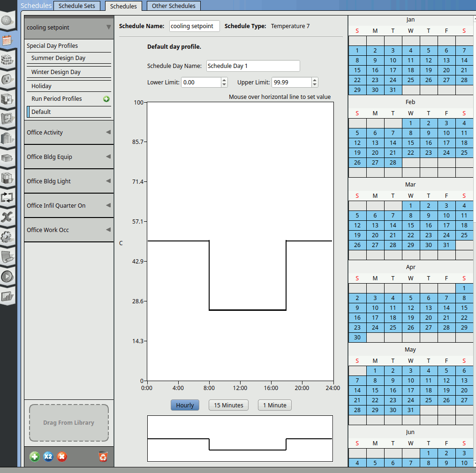This screenshot has height=473, width=476.
Task: Open the HVAC Systems loop icon
Action: [7, 197]
